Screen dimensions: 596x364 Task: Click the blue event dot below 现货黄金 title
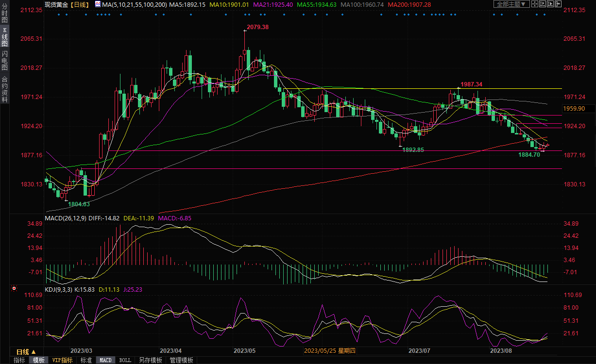pos(58,14)
